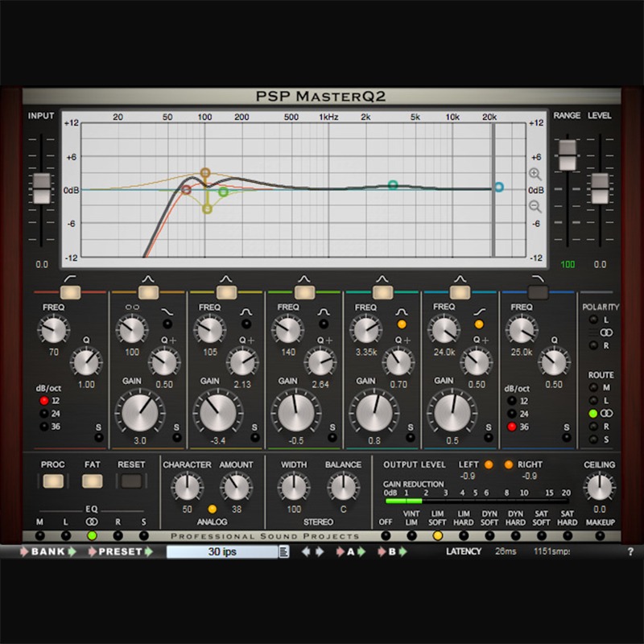
Task: Go to previous bank with red arrow
Action: point(25,551)
